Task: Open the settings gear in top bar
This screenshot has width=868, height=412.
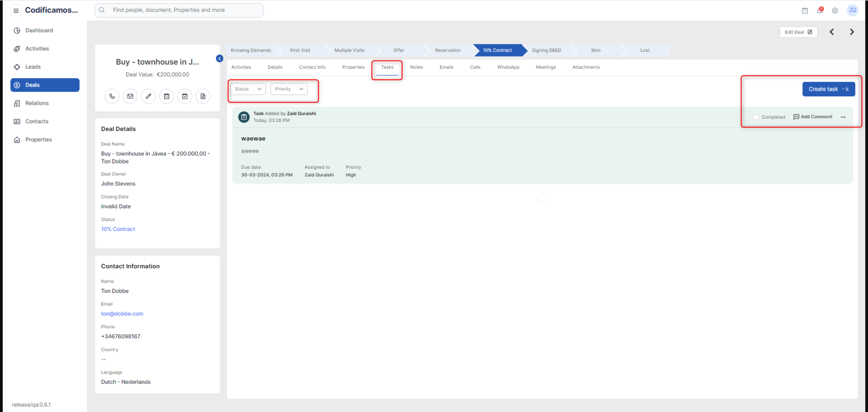Action: click(x=835, y=10)
